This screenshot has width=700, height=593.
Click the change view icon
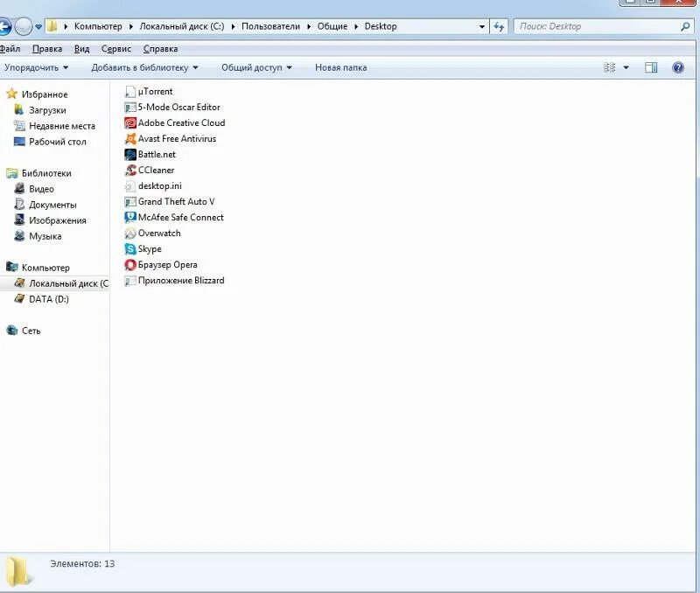pyautogui.click(x=609, y=67)
